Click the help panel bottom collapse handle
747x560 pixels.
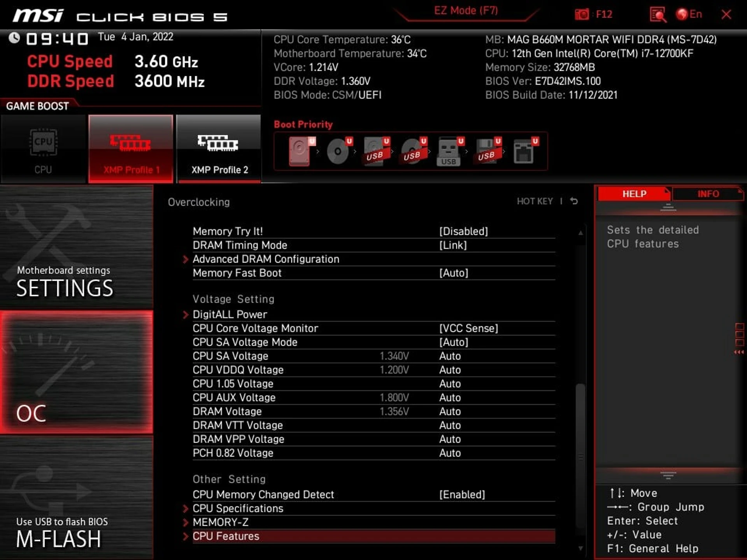tap(668, 475)
